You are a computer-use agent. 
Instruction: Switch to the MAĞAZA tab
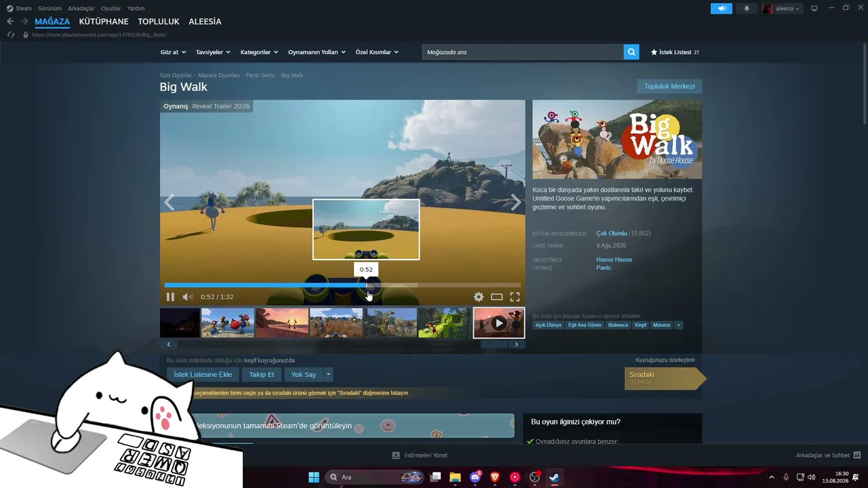[x=52, y=22]
